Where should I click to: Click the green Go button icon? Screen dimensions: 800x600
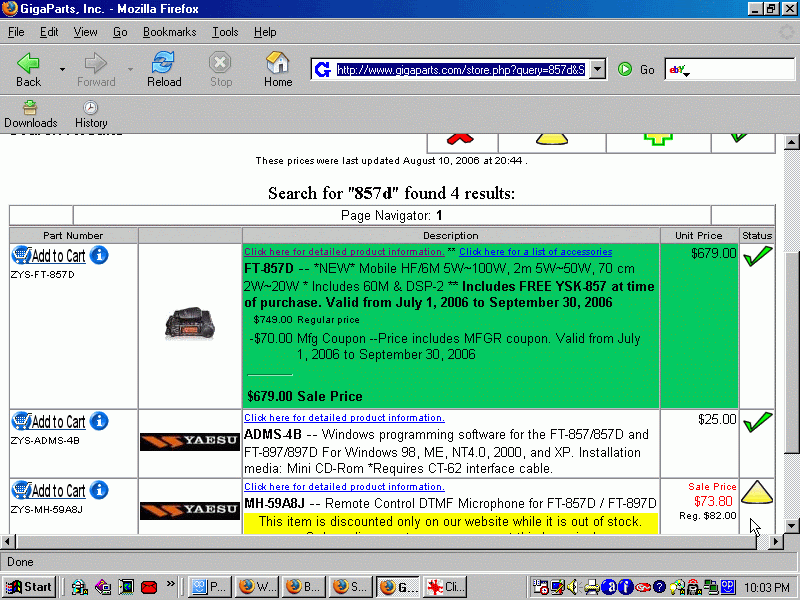coord(625,69)
